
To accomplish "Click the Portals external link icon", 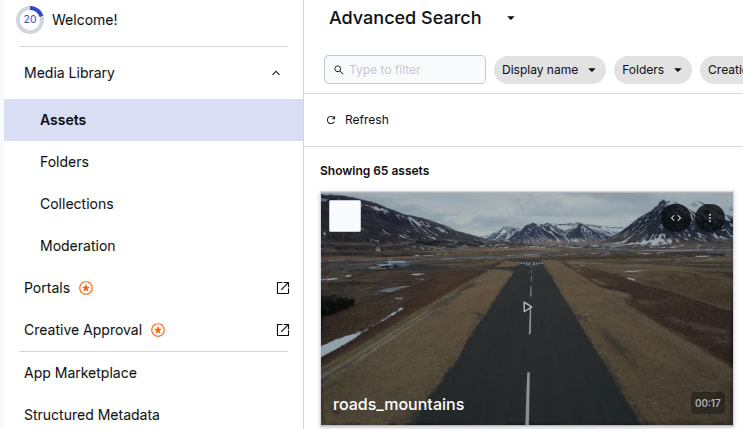I will click(283, 288).
